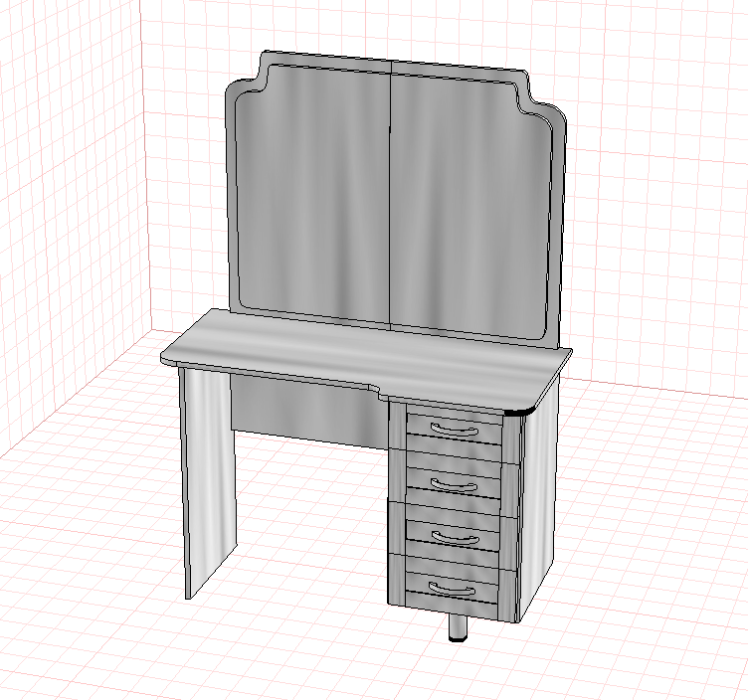
Task: Select the round leg under drawer unit
Action: click(x=458, y=627)
